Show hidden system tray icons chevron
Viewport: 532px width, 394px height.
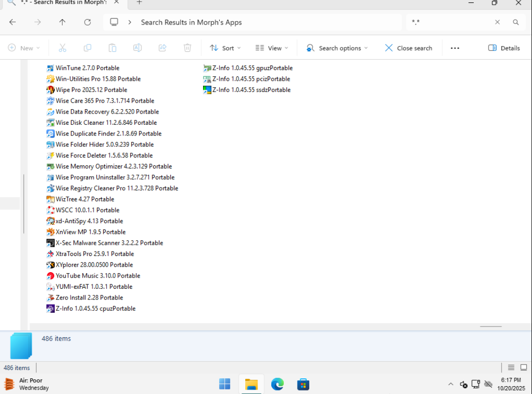[451, 384]
